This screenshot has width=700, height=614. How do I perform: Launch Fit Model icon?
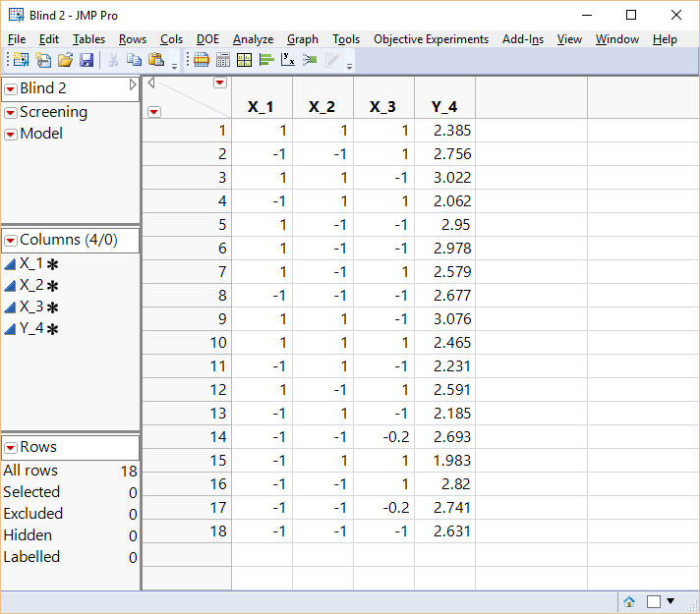[310, 59]
